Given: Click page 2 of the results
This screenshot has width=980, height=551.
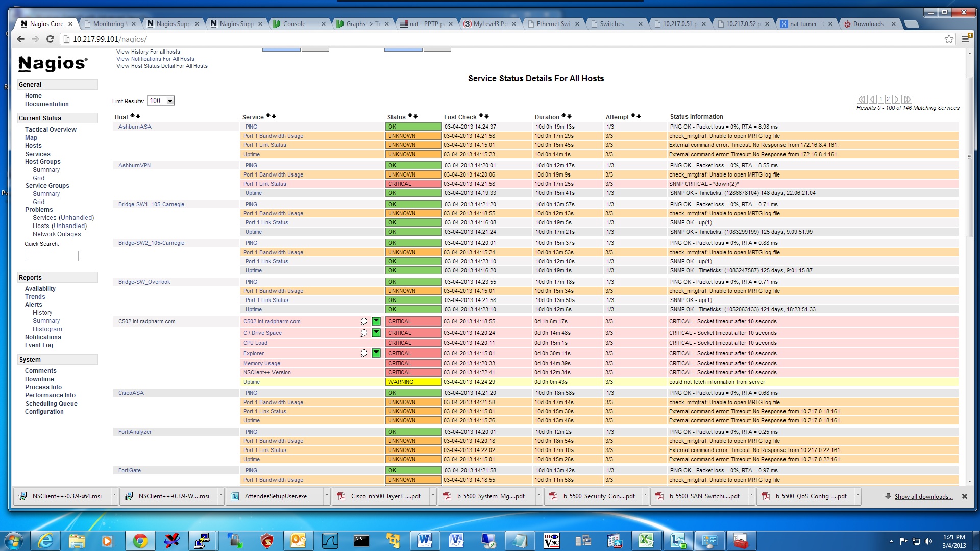Looking at the screenshot, I should click(x=888, y=99).
